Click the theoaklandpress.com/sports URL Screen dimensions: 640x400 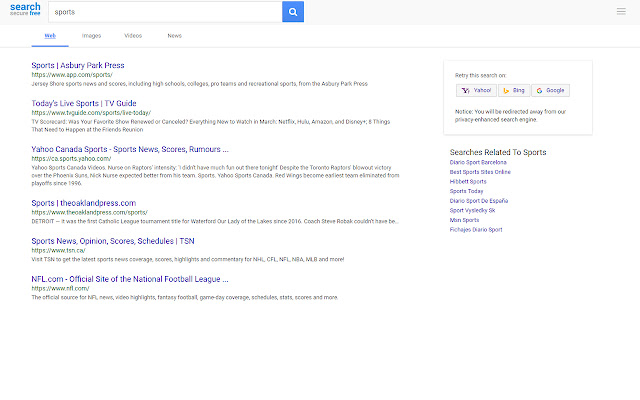tap(89, 213)
